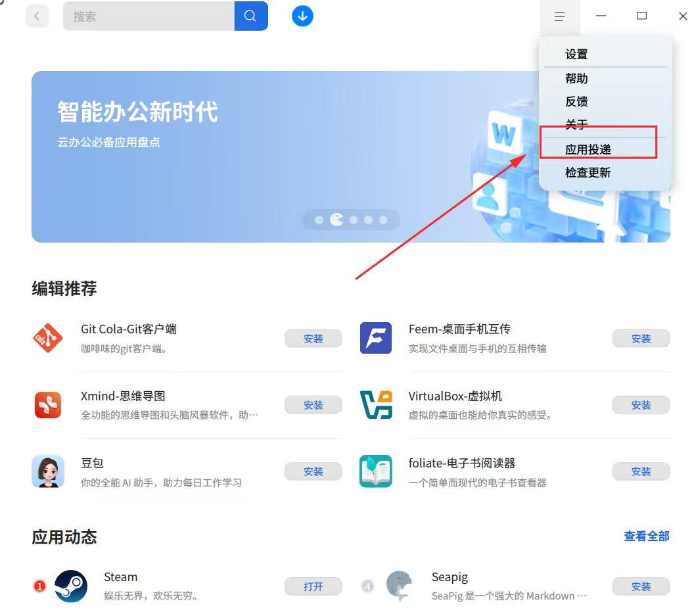
Task: Click the Feem app icon
Action: click(x=376, y=338)
